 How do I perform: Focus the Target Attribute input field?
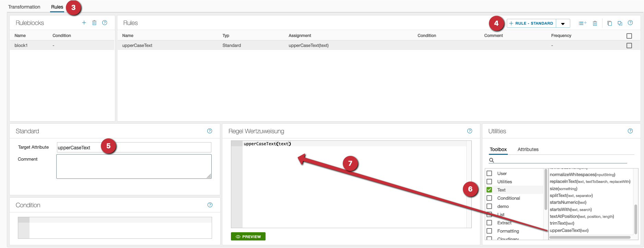click(x=134, y=148)
